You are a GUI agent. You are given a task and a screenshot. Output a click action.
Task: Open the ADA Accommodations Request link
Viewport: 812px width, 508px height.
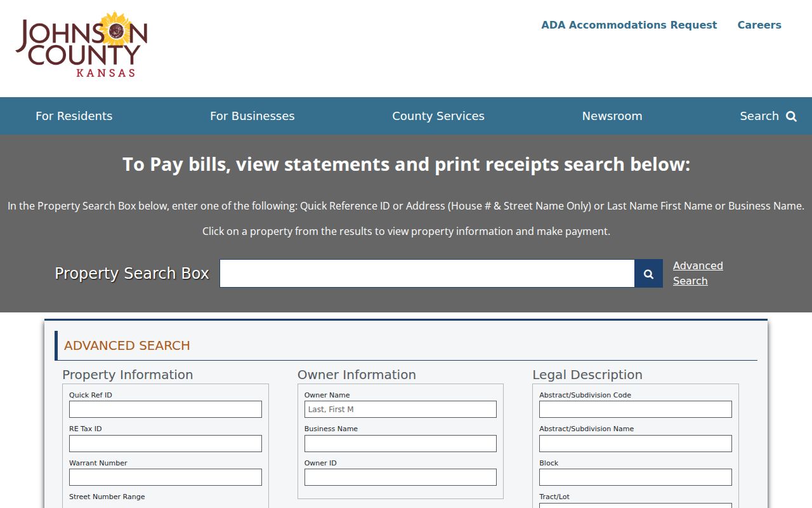(629, 25)
